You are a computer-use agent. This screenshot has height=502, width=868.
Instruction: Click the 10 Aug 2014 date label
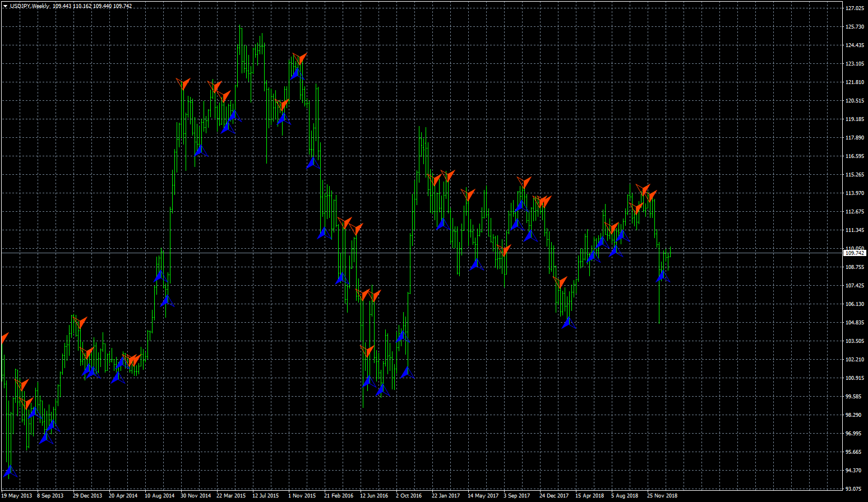[160, 496]
